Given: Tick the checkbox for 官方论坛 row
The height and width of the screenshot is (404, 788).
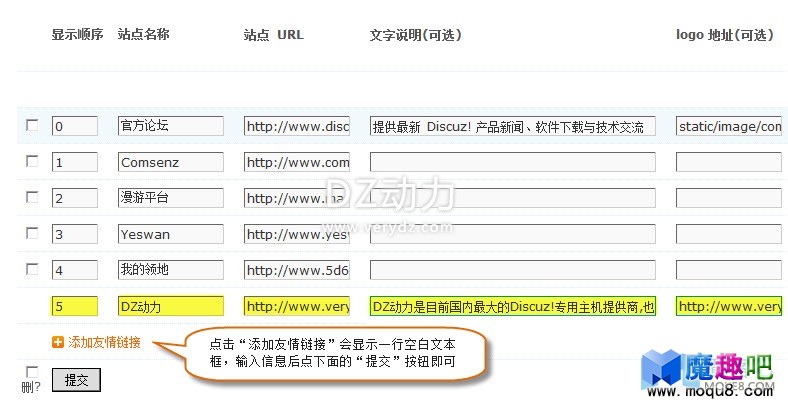Looking at the screenshot, I should [x=32, y=125].
